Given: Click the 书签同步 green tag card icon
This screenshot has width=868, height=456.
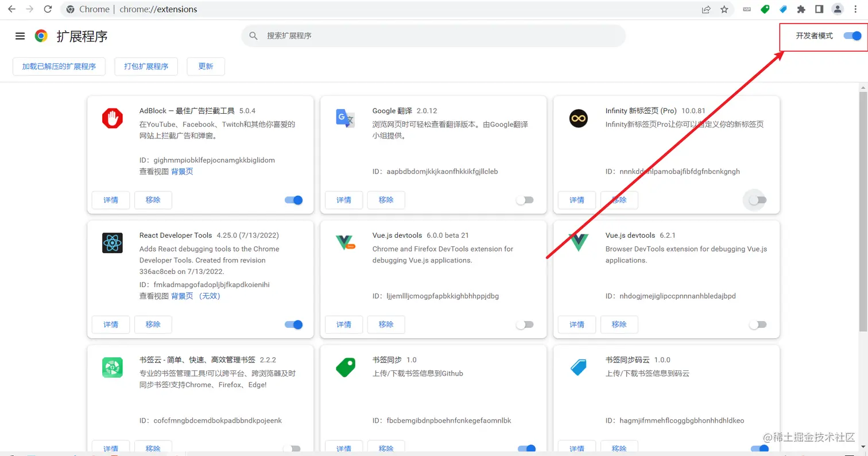Looking at the screenshot, I should tap(346, 368).
